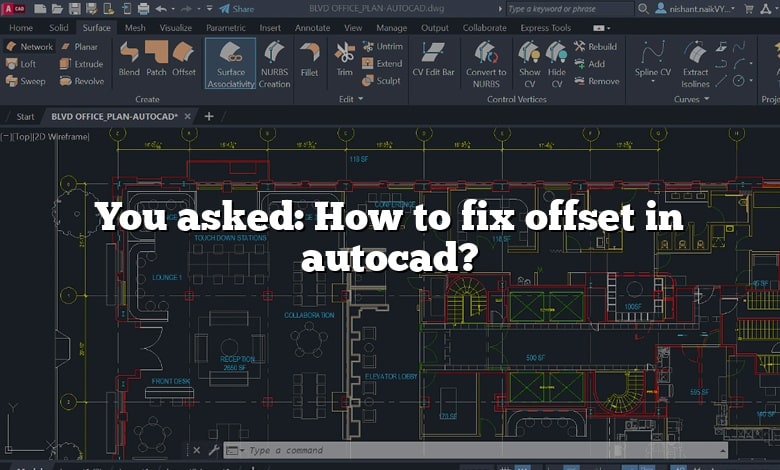Viewport: 780px width, 470px height.
Task: Toggle Surface Associativity
Action: 230,62
